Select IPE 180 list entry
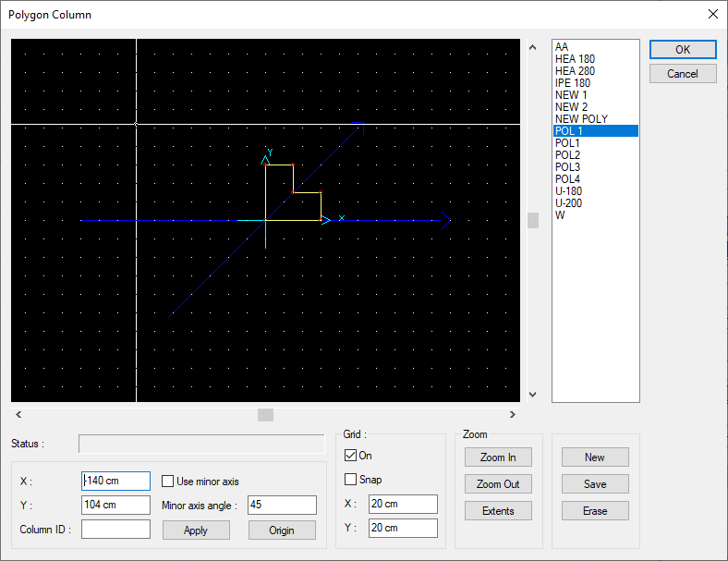The height and width of the screenshot is (561, 728). [x=573, y=83]
